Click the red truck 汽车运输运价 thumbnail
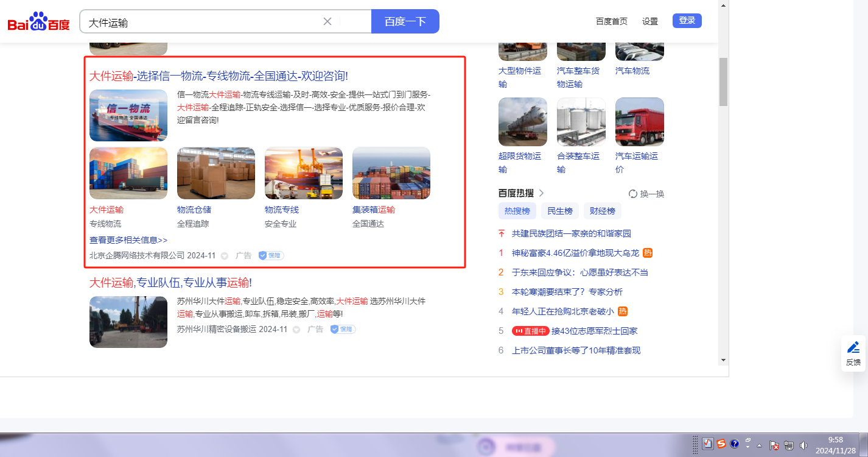This screenshot has height=457, width=868. (x=640, y=122)
